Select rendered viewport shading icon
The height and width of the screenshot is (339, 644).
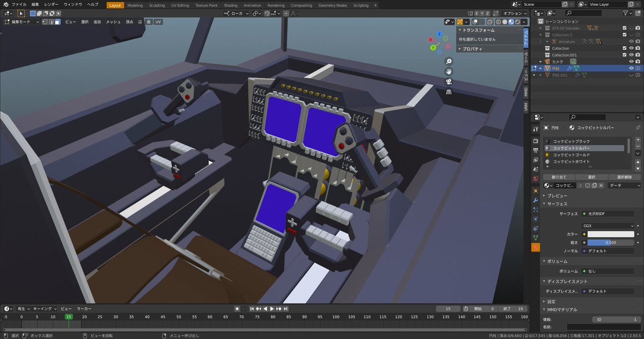pyautogui.click(x=518, y=22)
